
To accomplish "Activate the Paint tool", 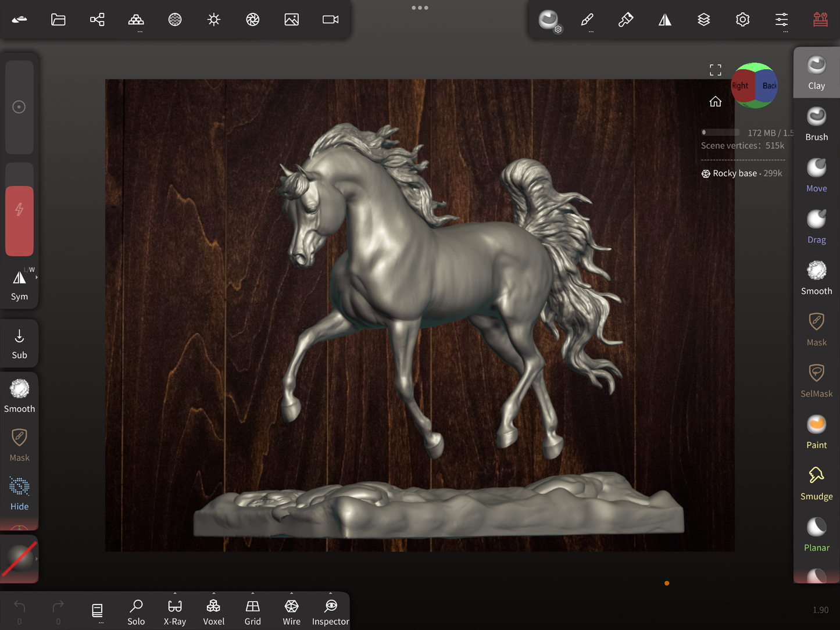I will (816, 432).
